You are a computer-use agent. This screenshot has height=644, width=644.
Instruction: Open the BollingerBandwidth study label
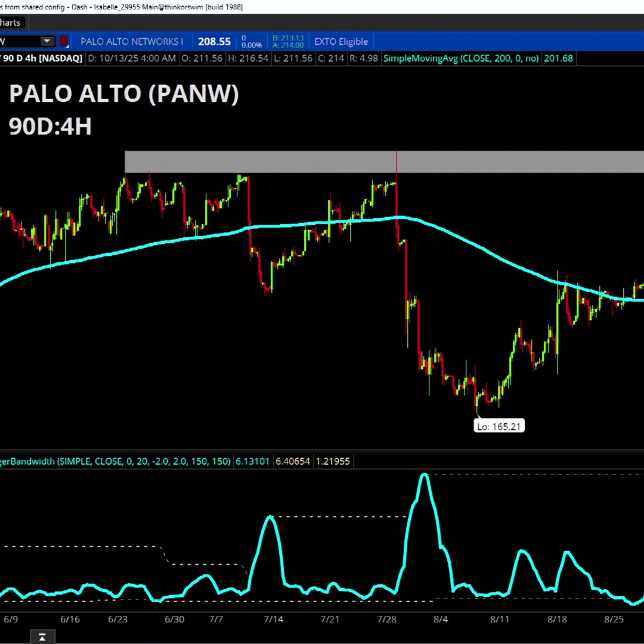pyautogui.click(x=115, y=461)
